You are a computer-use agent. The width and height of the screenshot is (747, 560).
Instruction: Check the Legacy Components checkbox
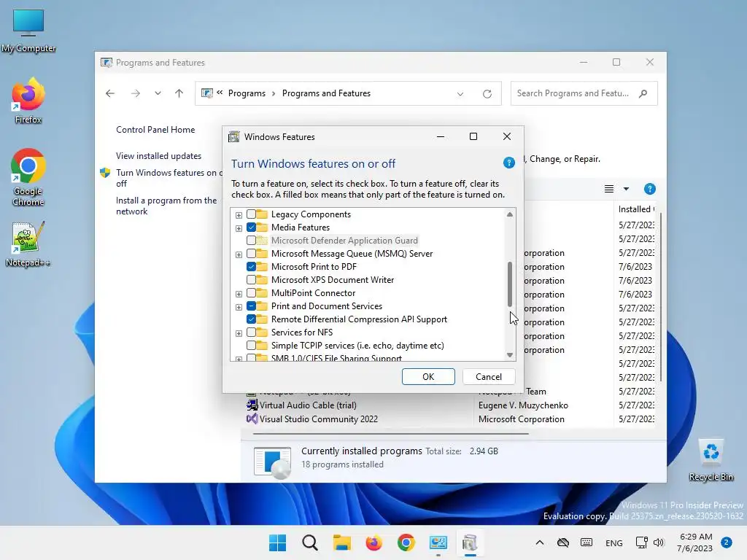click(251, 214)
